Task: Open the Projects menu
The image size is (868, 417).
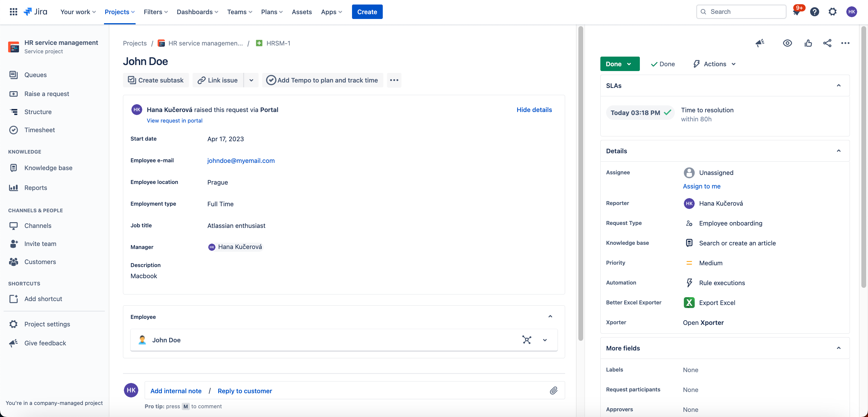Action: tap(120, 12)
